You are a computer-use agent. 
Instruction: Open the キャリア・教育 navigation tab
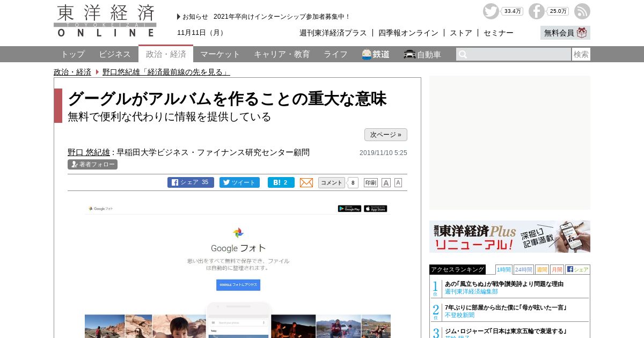(282, 54)
